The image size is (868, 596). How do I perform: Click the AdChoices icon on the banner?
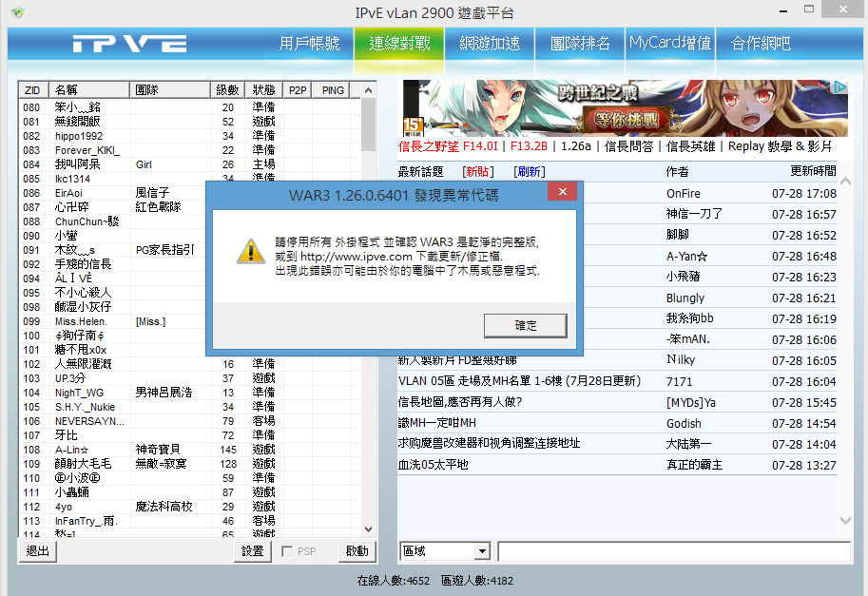[x=840, y=87]
